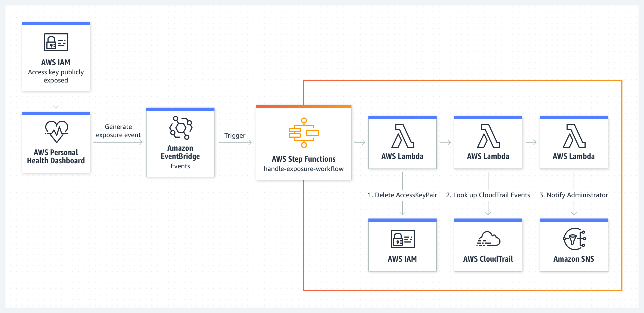Click the Look up CloudTrail Events label

tap(488, 195)
